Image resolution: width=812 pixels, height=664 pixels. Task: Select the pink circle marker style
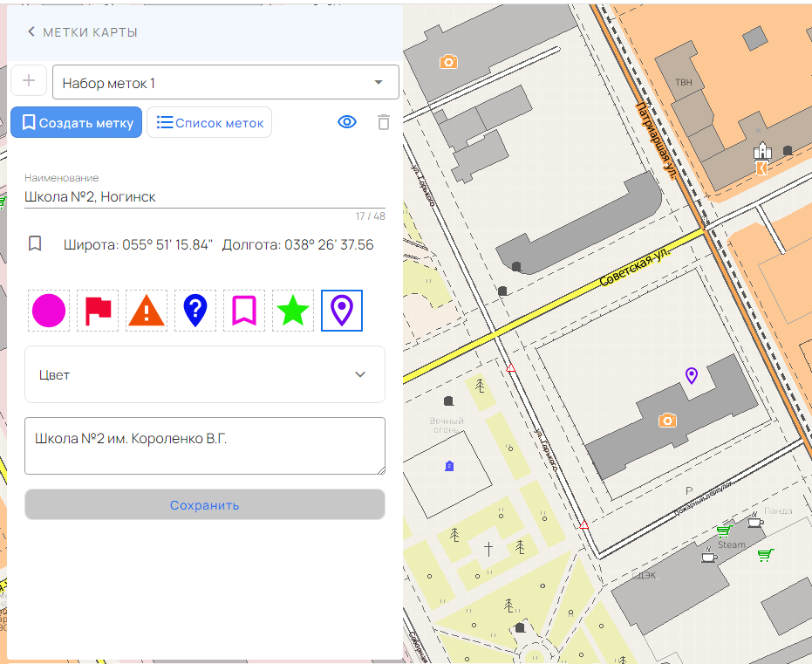(x=48, y=310)
